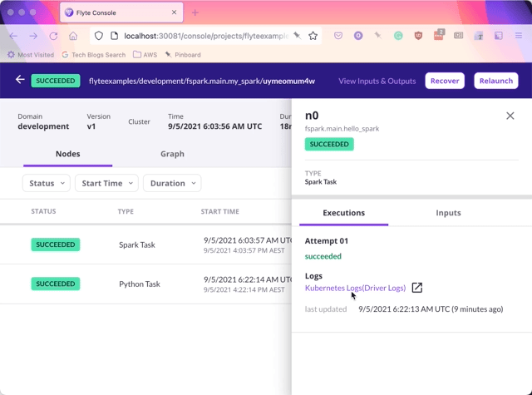This screenshot has width=532, height=395.
Task: Click the execution time '9/5/2021 6:03:56 AM UTC'
Action: pos(214,126)
